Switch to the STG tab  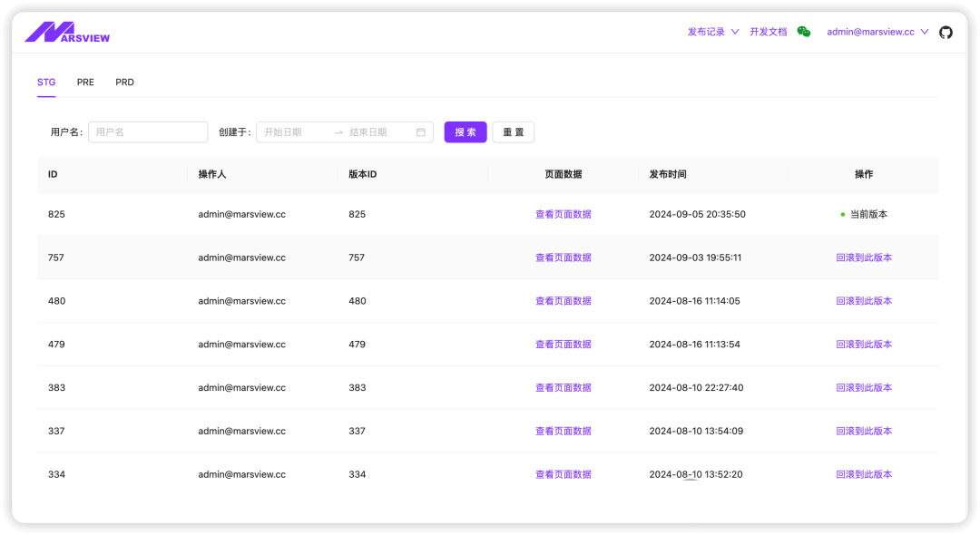[46, 83]
